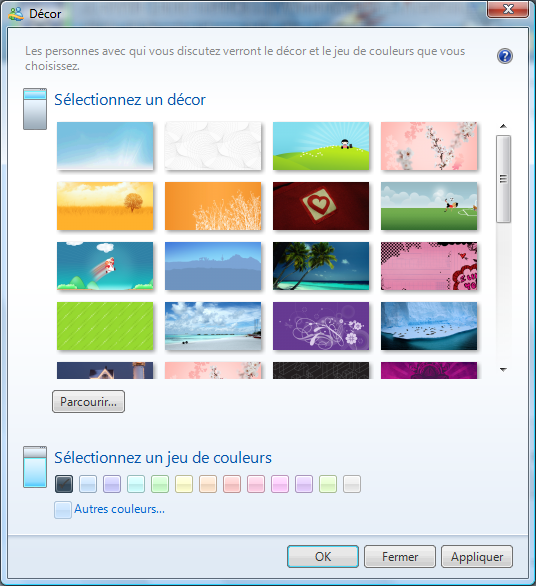Select the magenta décor in the bottom row
The height and width of the screenshot is (586, 536).
click(429, 370)
